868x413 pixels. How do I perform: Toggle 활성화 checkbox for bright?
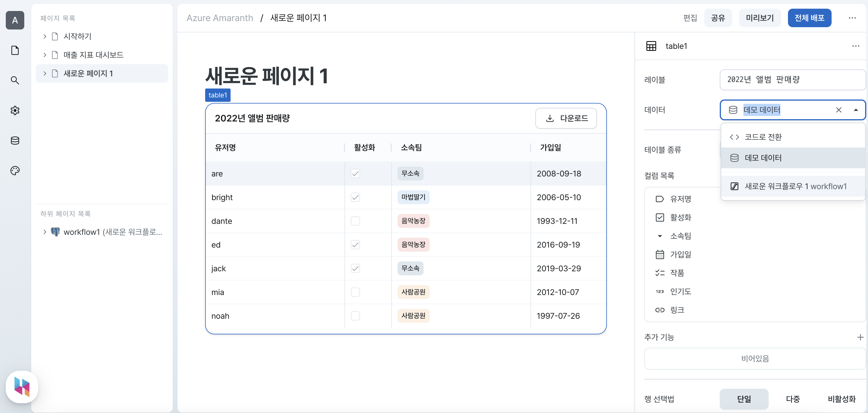click(x=355, y=197)
